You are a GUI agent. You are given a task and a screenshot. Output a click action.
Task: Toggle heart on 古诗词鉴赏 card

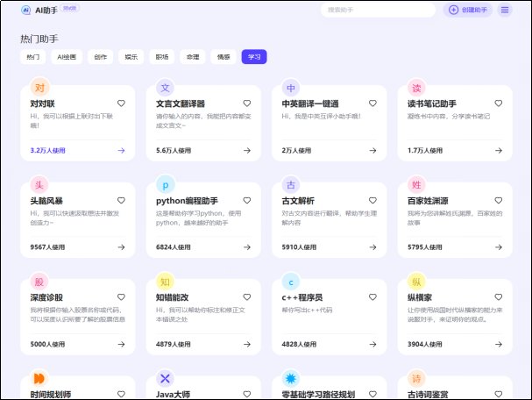(499, 394)
